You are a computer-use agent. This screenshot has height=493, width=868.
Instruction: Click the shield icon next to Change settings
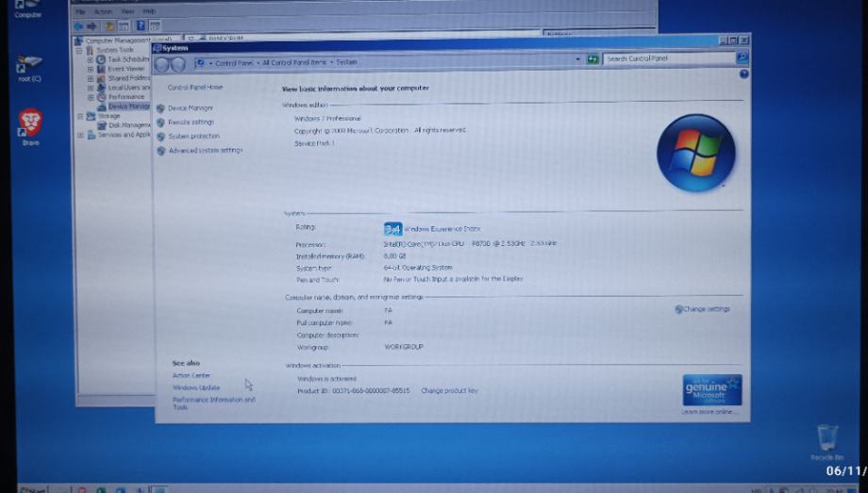point(678,309)
